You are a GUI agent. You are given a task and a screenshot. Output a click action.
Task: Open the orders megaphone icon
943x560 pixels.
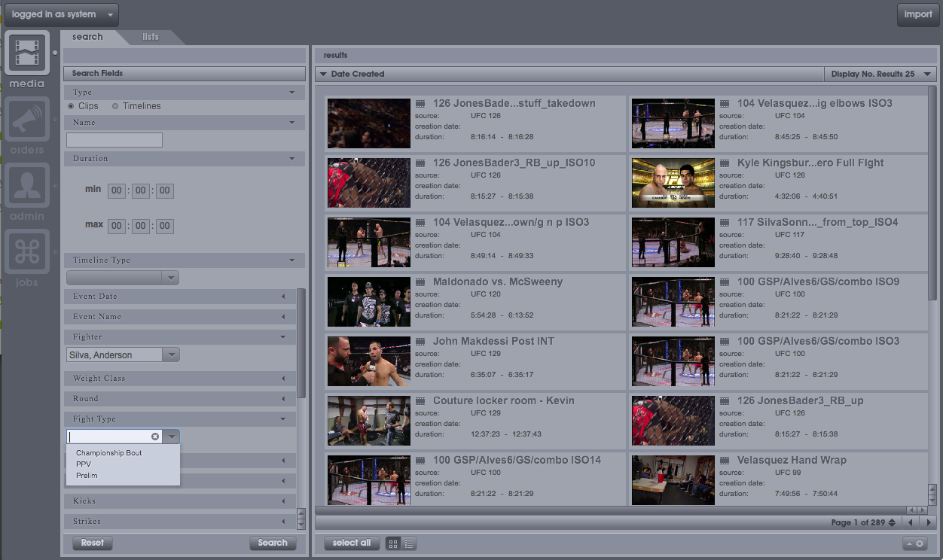27,119
